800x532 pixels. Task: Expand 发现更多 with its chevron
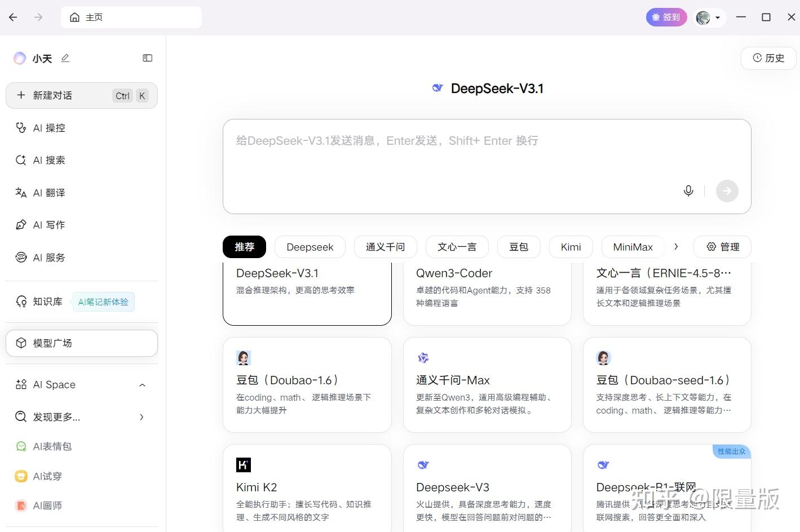click(142, 417)
